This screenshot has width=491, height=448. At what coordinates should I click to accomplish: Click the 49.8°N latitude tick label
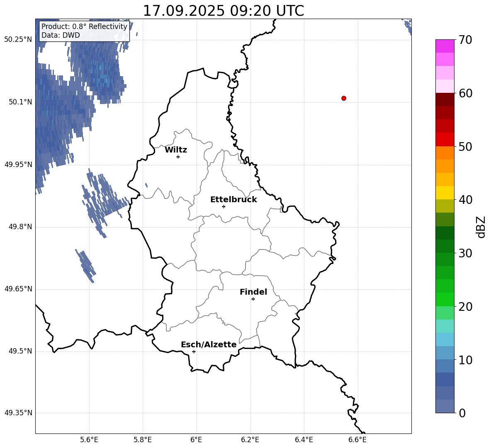[20, 227]
